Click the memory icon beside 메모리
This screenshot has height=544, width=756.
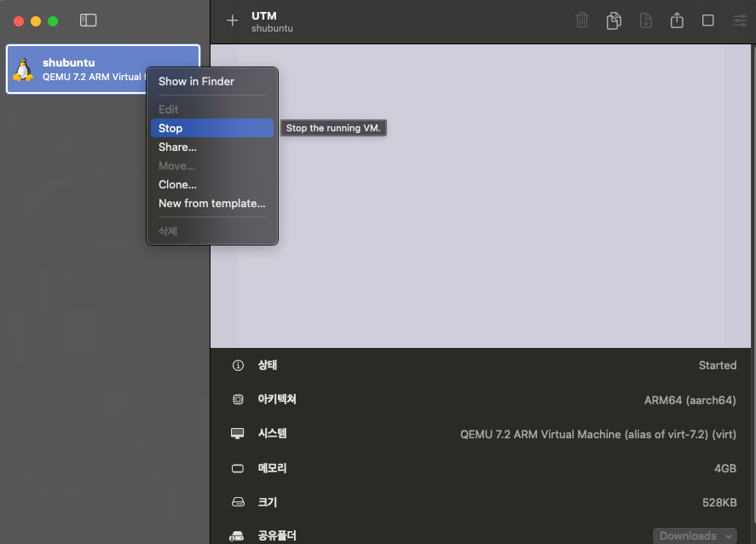(x=238, y=468)
